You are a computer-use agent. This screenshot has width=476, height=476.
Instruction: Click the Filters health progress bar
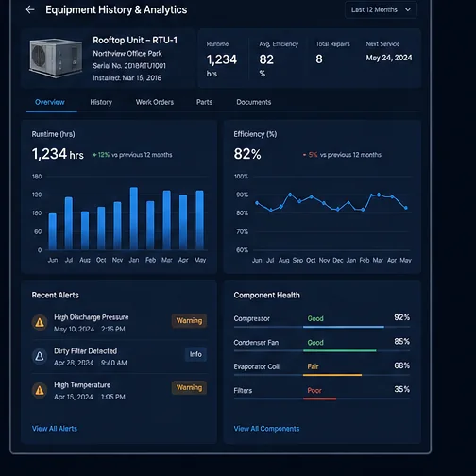pyautogui.click(x=322, y=399)
